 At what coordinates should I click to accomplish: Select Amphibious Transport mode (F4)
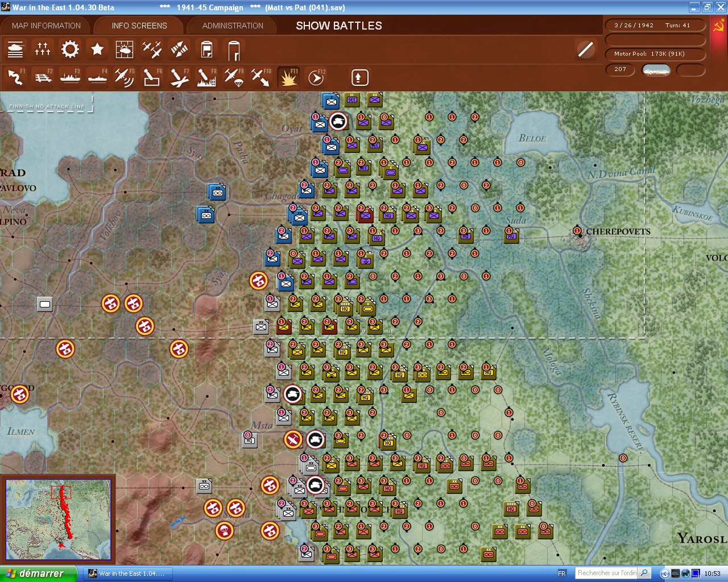tap(97, 77)
